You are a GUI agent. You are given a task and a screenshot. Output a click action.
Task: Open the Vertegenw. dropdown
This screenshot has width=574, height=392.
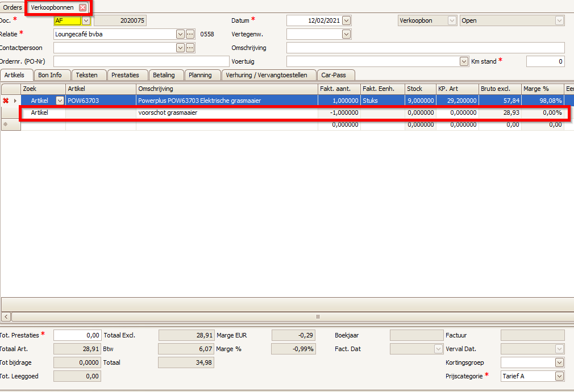(346, 35)
